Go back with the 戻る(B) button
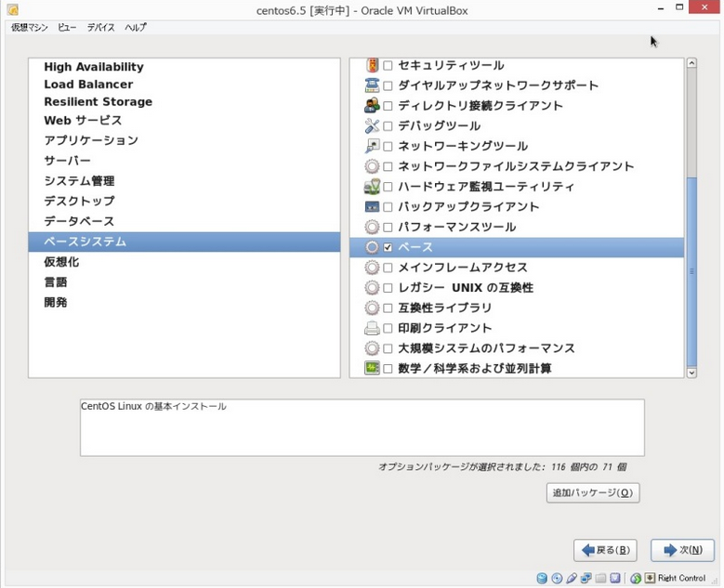 (x=605, y=550)
